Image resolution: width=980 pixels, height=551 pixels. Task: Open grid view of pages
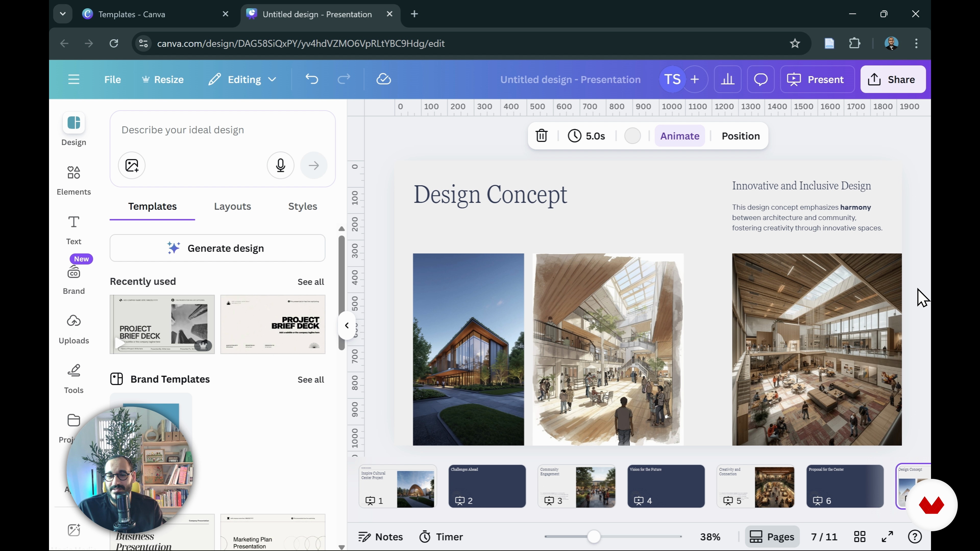tap(859, 536)
